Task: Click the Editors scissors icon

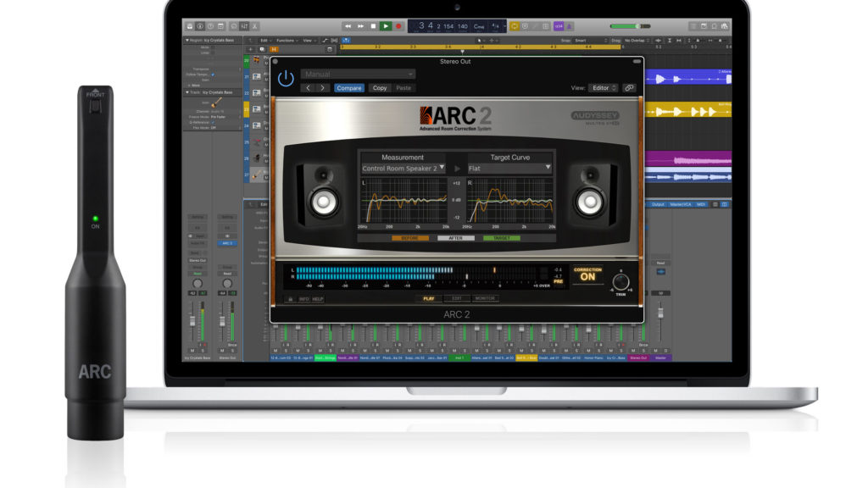Action: click(x=254, y=26)
